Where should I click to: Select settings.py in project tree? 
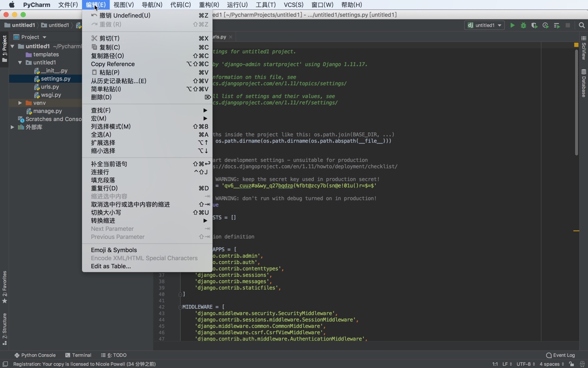pyautogui.click(x=55, y=79)
